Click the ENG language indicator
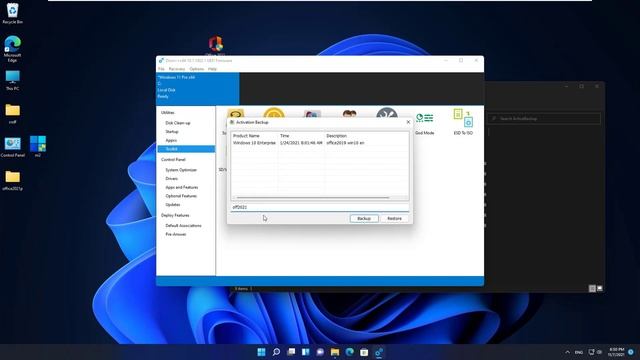The image size is (640, 360). tap(579, 352)
